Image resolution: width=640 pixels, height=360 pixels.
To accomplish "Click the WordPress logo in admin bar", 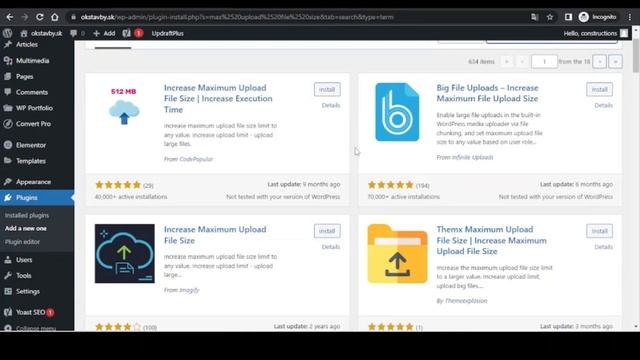I will 7,33.
